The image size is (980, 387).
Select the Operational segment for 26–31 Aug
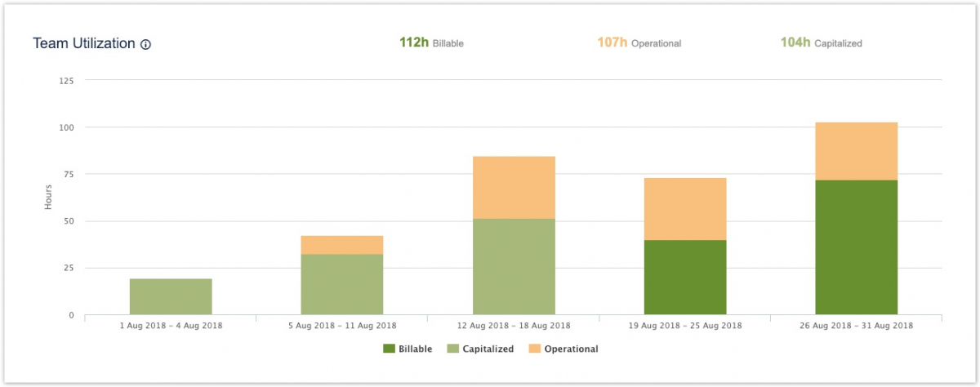click(x=857, y=151)
